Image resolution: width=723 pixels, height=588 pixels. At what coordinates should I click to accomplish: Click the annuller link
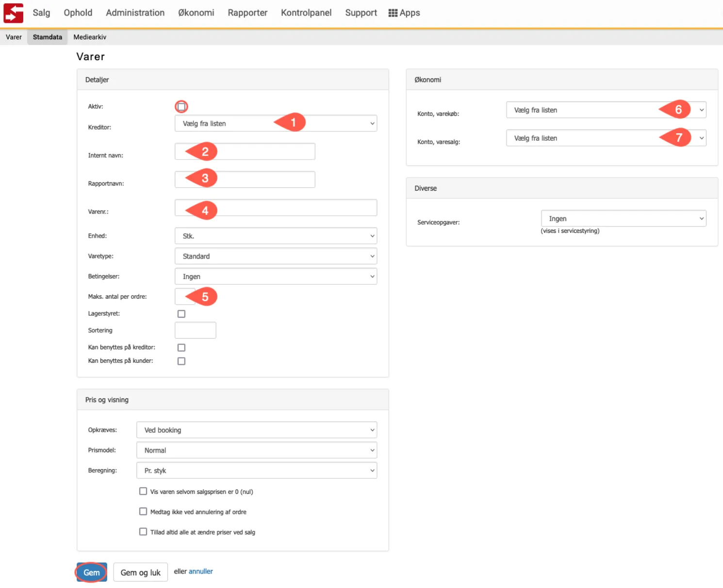[200, 572]
